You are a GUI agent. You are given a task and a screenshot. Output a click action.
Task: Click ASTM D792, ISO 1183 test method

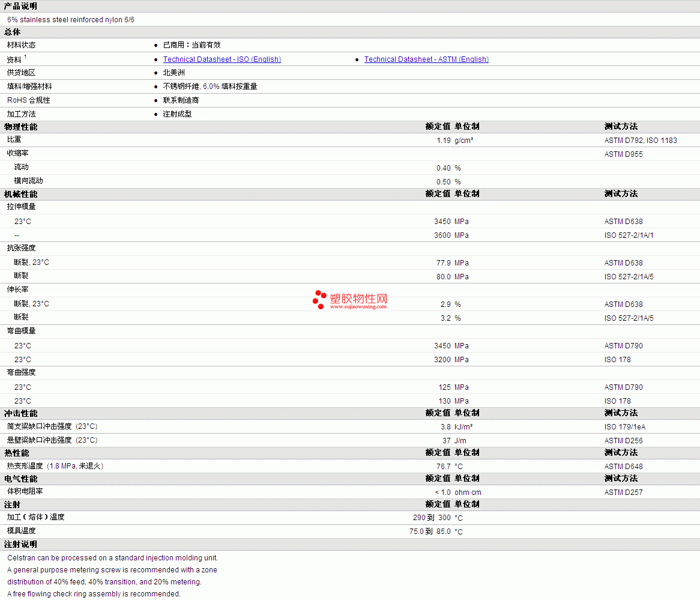pos(641,141)
